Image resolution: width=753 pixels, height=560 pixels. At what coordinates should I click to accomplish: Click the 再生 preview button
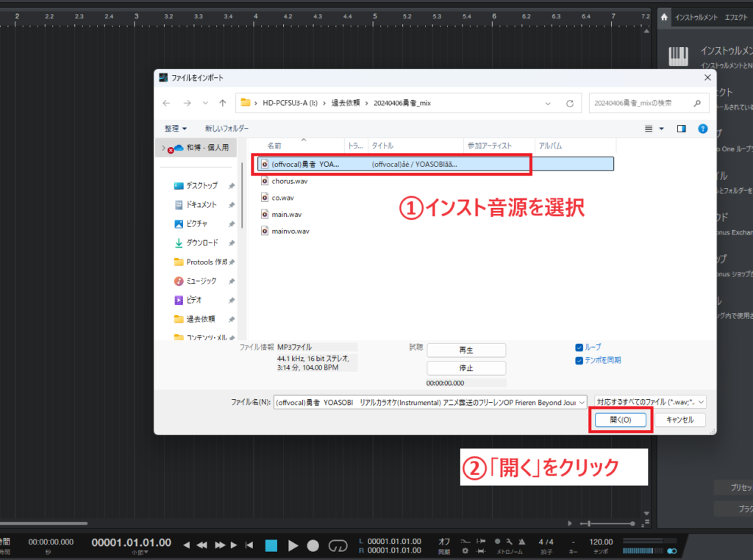pos(466,350)
